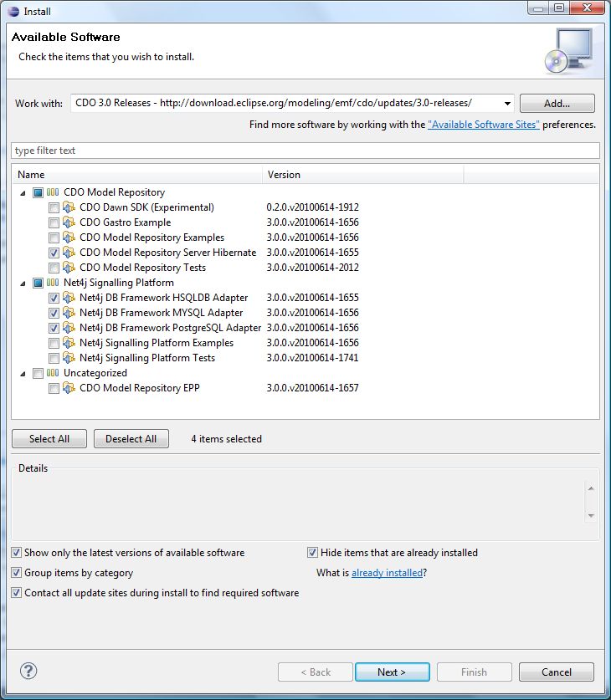Uncheck Net4j DB Framework MYSQL Adapter
This screenshot has height=700, width=611.
coord(54,313)
